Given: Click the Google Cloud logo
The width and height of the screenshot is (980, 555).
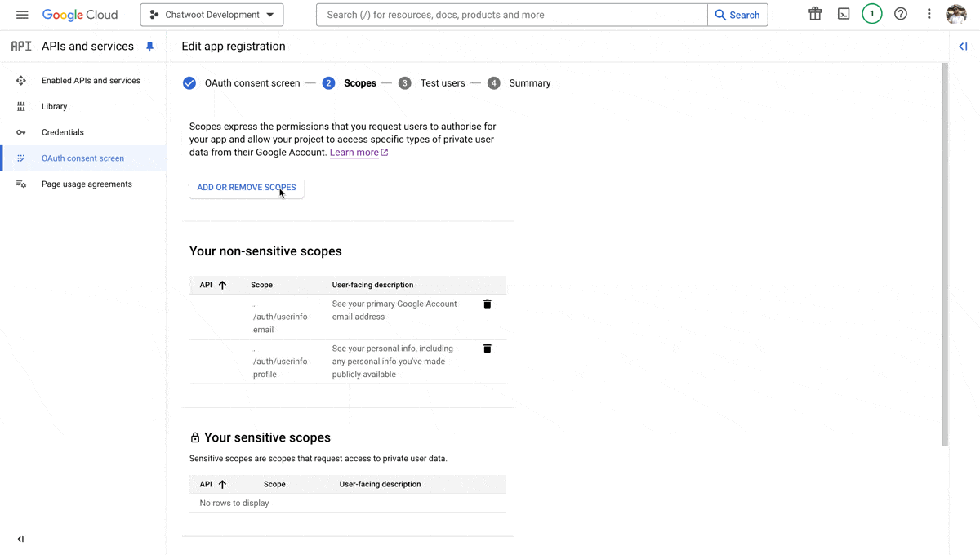Looking at the screenshot, I should pos(80,15).
